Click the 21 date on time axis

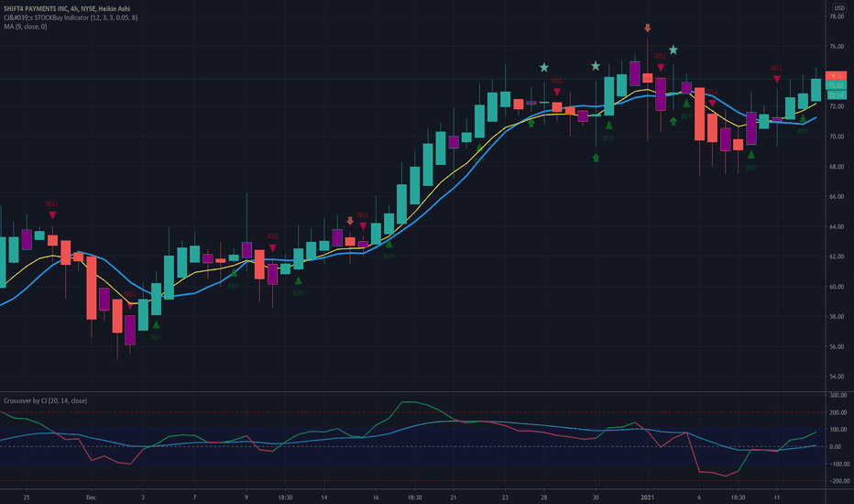[454, 498]
